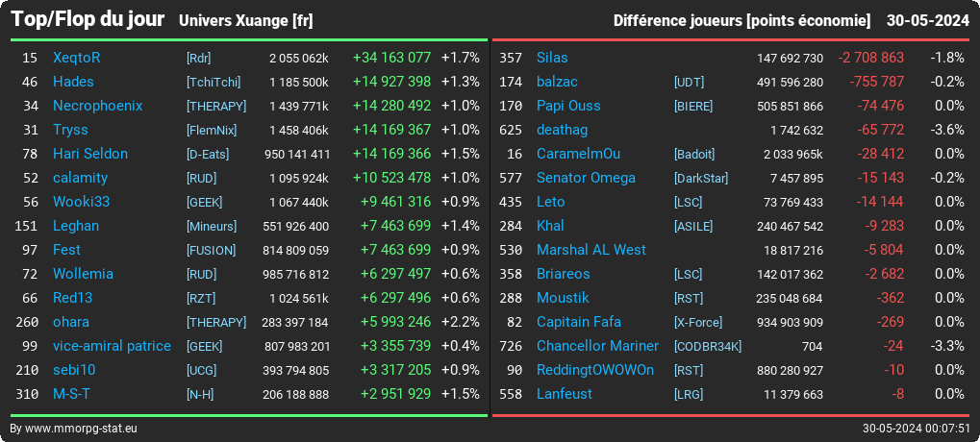
Task: Open Marshal AL West player link
Action: tap(591, 250)
